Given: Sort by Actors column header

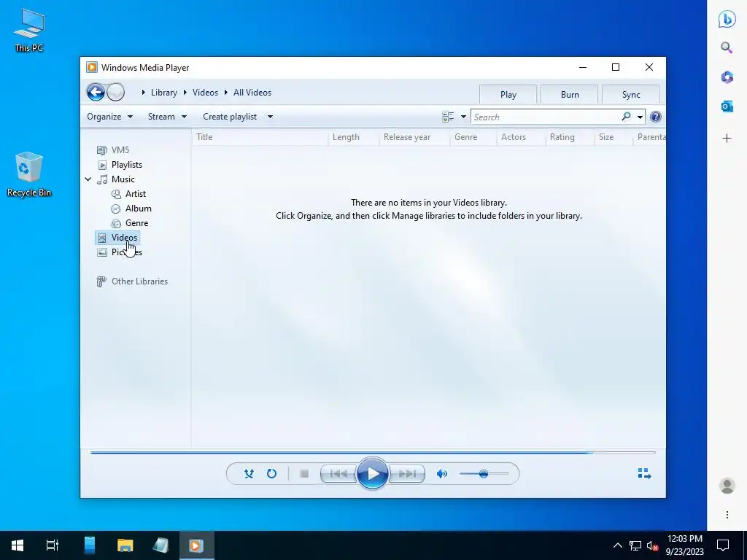Looking at the screenshot, I should (521, 137).
